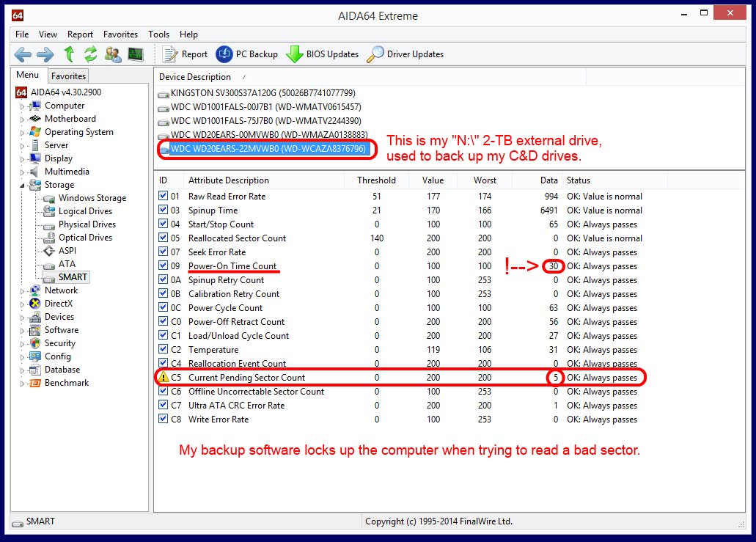756x542 pixels.
Task: Click the AIDA64 icon in title bar
Action: (18, 15)
